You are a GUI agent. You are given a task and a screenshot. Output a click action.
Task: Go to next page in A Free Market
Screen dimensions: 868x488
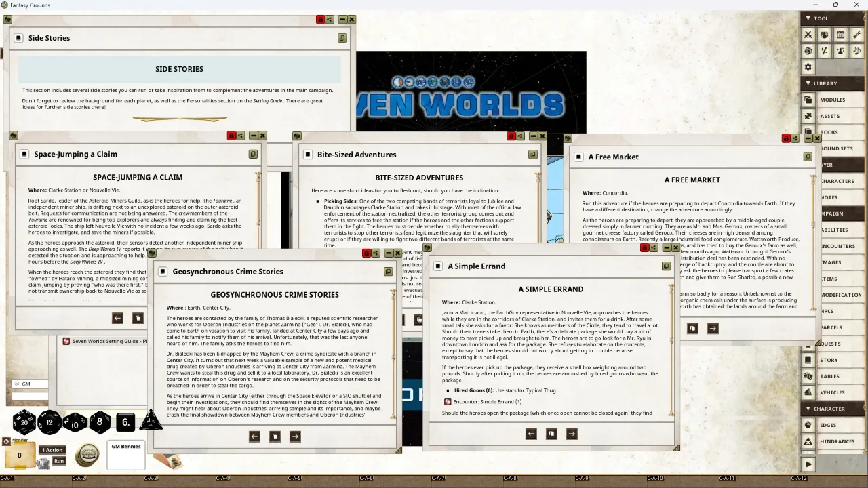(713, 328)
